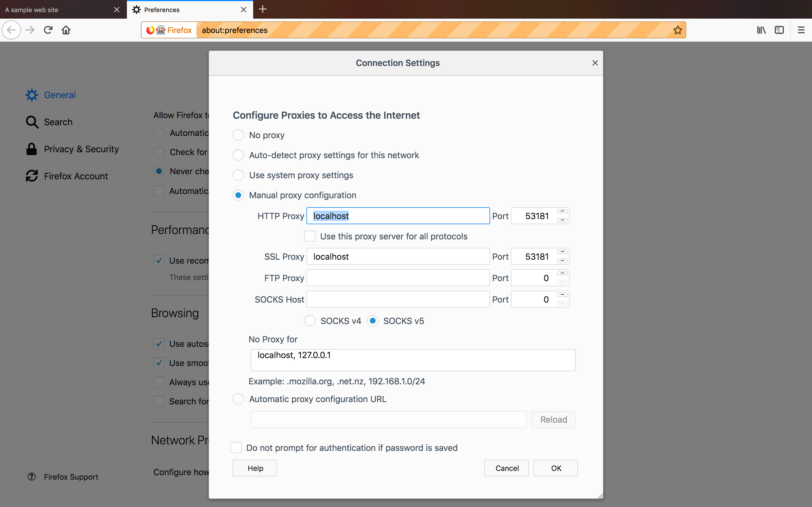Click the Help button in dialog
Image resolution: width=812 pixels, height=507 pixels.
255,468
